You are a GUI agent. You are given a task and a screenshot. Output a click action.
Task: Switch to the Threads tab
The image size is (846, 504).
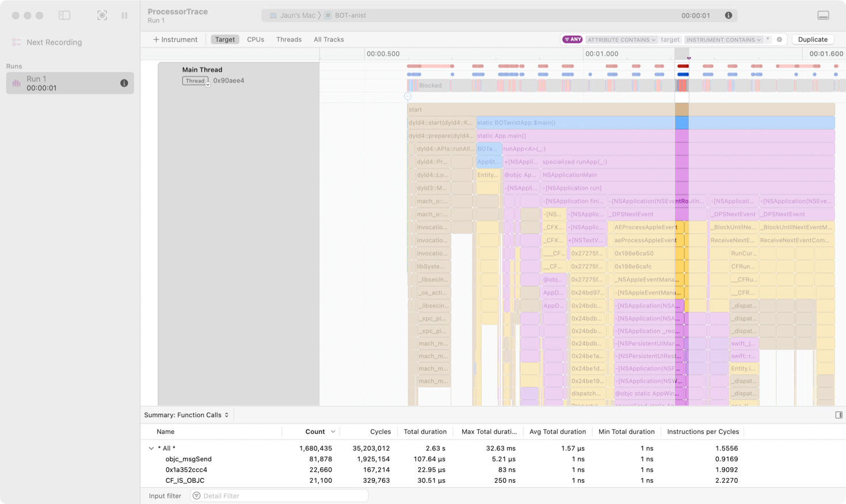point(289,40)
